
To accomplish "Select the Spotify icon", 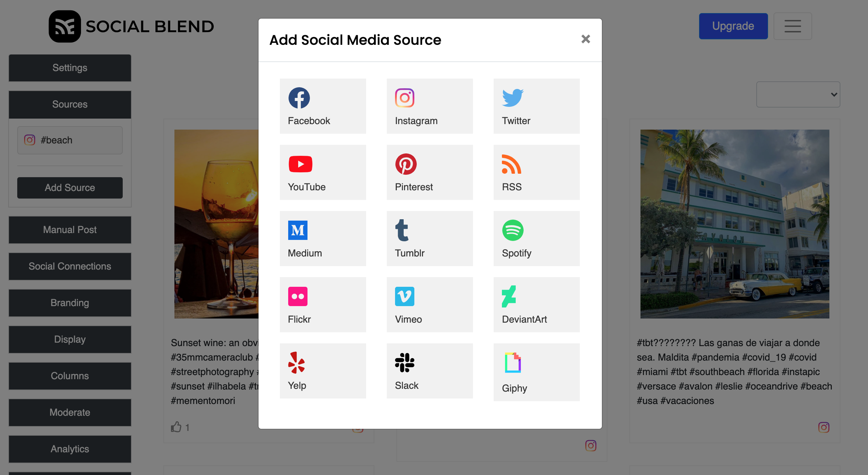I will (x=513, y=230).
